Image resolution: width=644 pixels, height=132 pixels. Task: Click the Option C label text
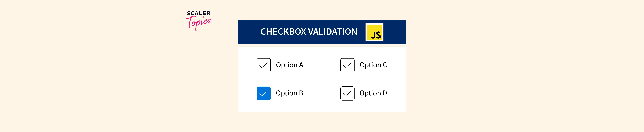coord(373,65)
